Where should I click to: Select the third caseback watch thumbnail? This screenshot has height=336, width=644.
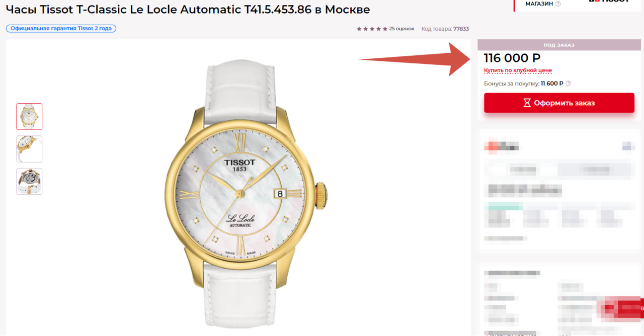29,181
